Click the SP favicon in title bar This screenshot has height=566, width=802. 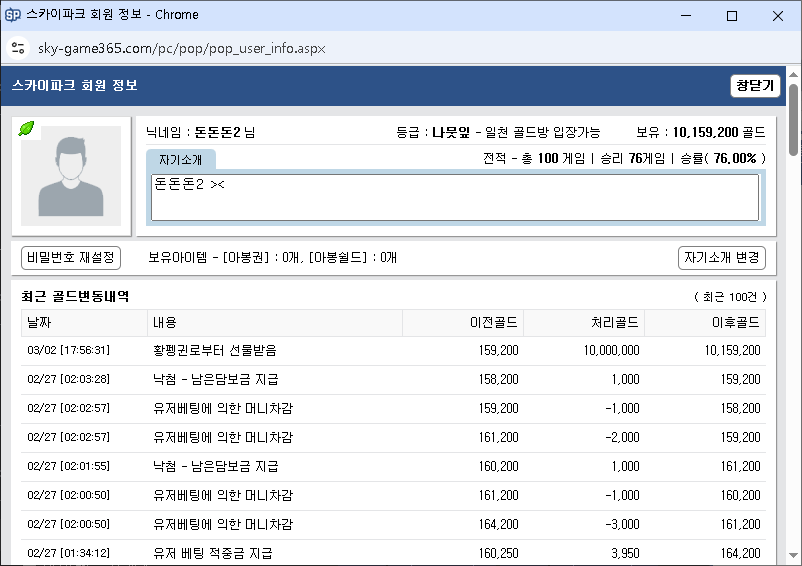tap(14, 15)
